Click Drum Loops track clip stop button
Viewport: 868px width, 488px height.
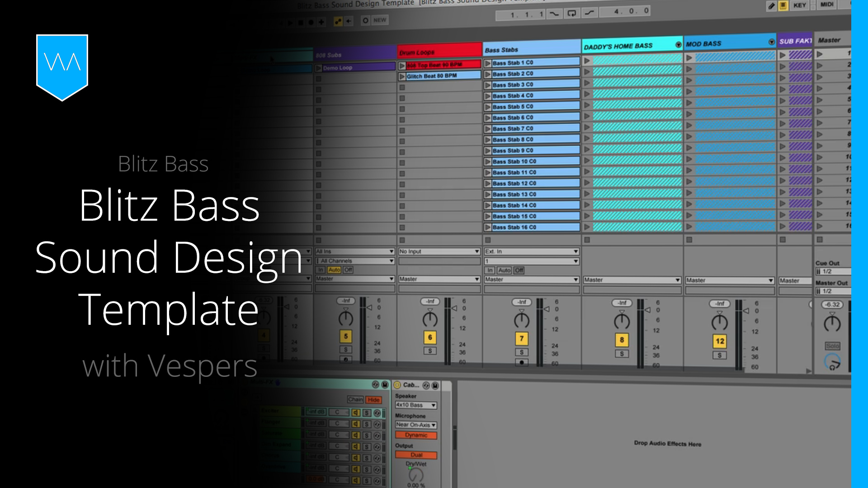click(x=402, y=240)
